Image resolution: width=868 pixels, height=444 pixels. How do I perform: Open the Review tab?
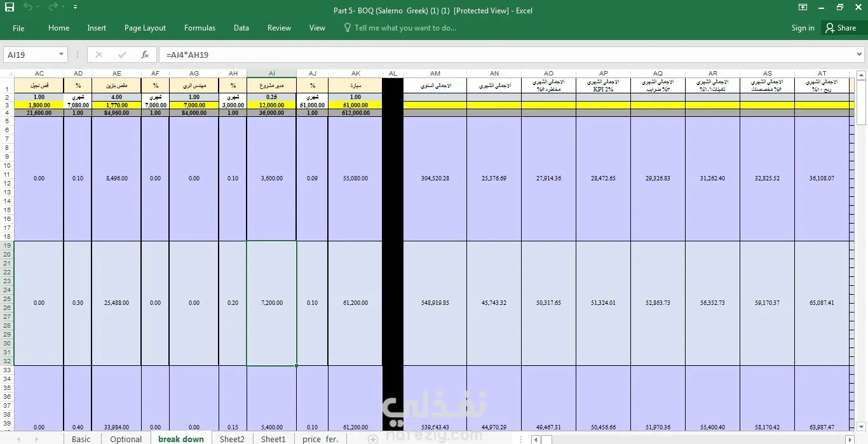pyautogui.click(x=279, y=28)
